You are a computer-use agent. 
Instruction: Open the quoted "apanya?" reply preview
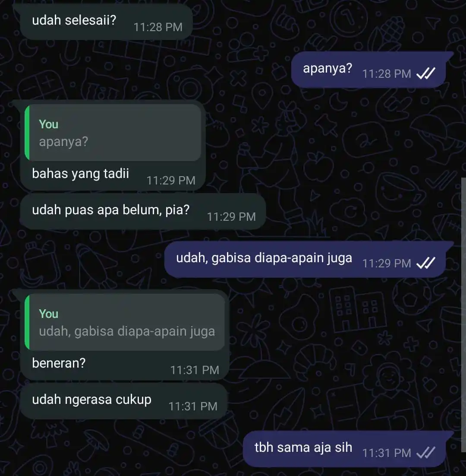click(x=113, y=133)
